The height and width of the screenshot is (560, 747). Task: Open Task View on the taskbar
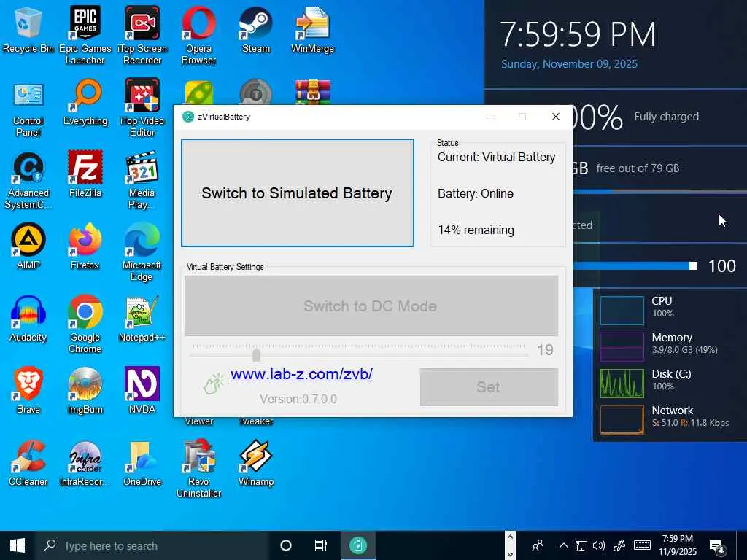coord(321,545)
